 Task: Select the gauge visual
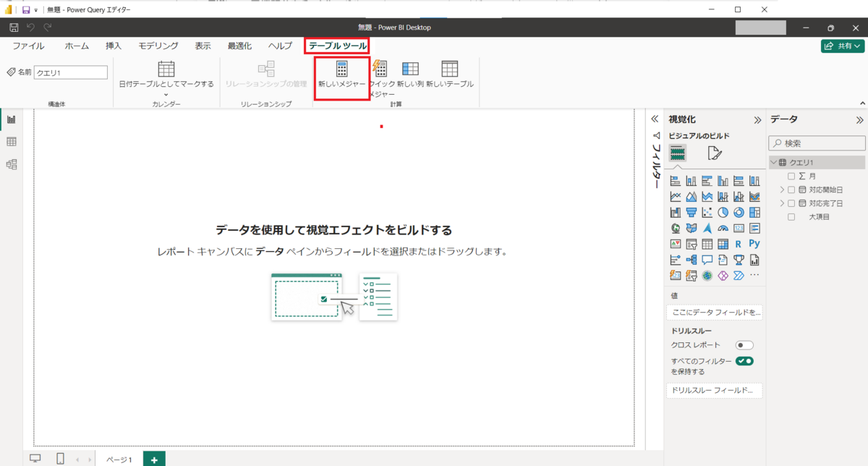[723, 228]
